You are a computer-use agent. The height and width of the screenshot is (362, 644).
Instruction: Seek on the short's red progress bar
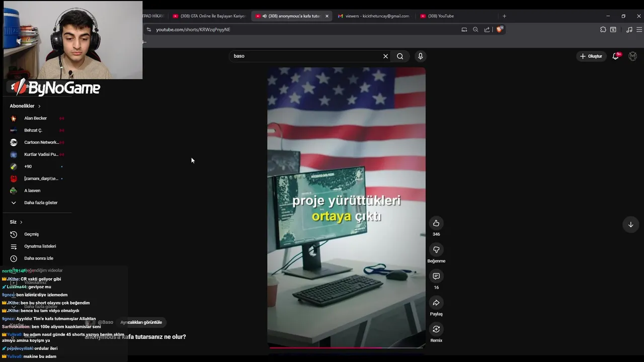pyautogui.click(x=346, y=347)
